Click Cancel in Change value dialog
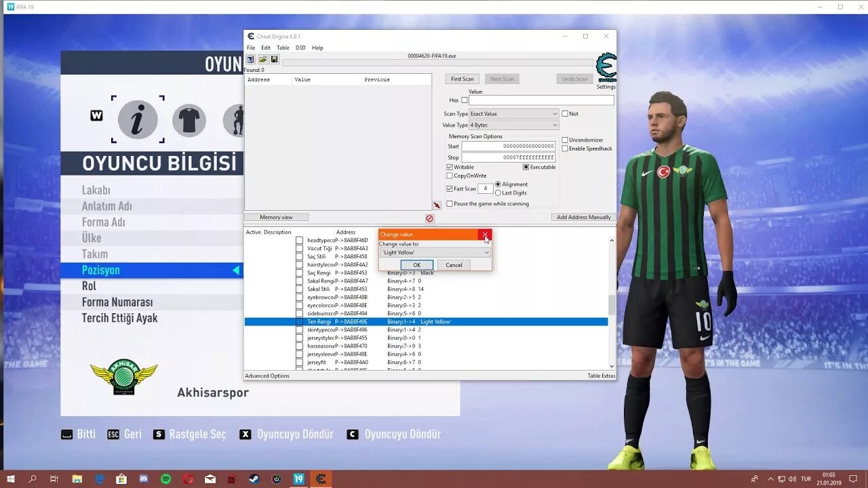868x488 pixels. [x=454, y=265]
